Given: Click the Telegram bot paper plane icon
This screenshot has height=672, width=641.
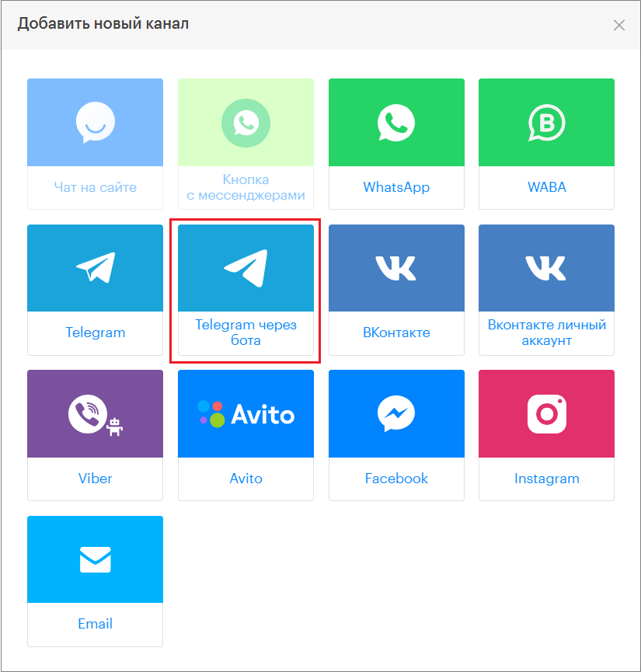Looking at the screenshot, I should pos(246,268).
